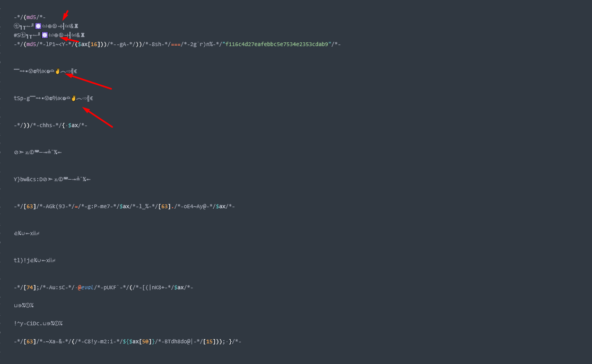Click "$ax" after the opening curly brace
This screenshot has height=364, width=592.
coord(73,125)
